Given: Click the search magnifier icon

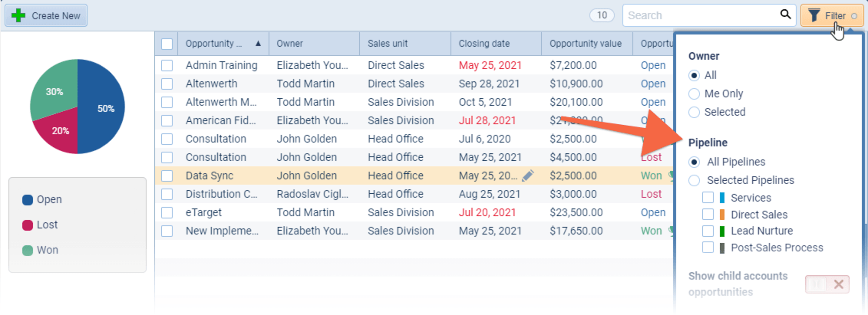Looking at the screenshot, I should pyautogui.click(x=785, y=15).
